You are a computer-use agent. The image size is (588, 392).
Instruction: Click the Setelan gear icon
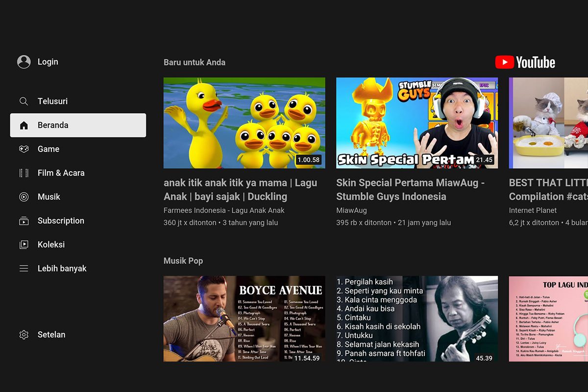click(x=24, y=335)
